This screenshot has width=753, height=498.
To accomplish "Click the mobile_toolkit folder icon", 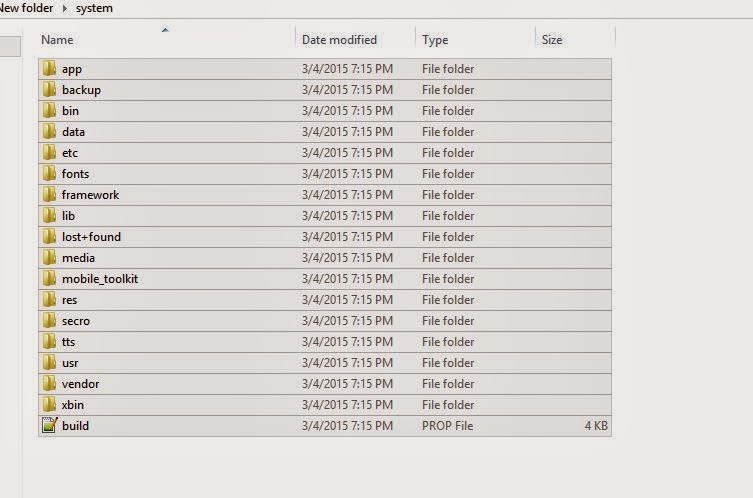I will [x=49, y=279].
